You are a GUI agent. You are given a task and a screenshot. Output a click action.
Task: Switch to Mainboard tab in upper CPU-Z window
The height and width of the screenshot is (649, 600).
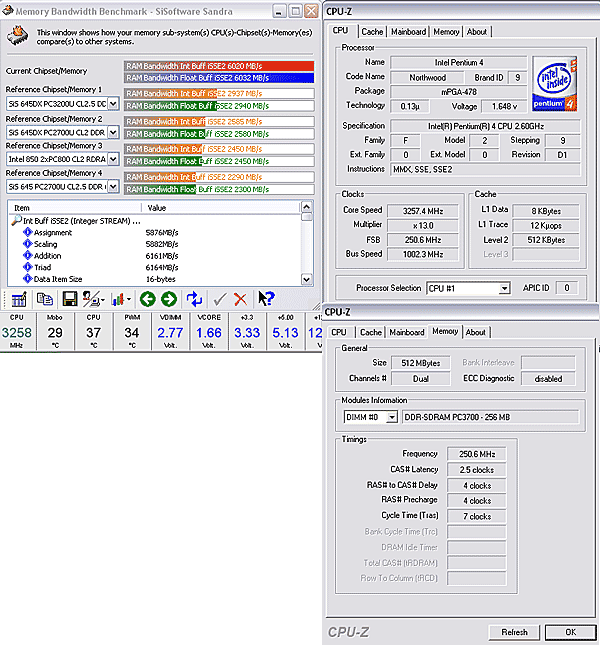408,32
